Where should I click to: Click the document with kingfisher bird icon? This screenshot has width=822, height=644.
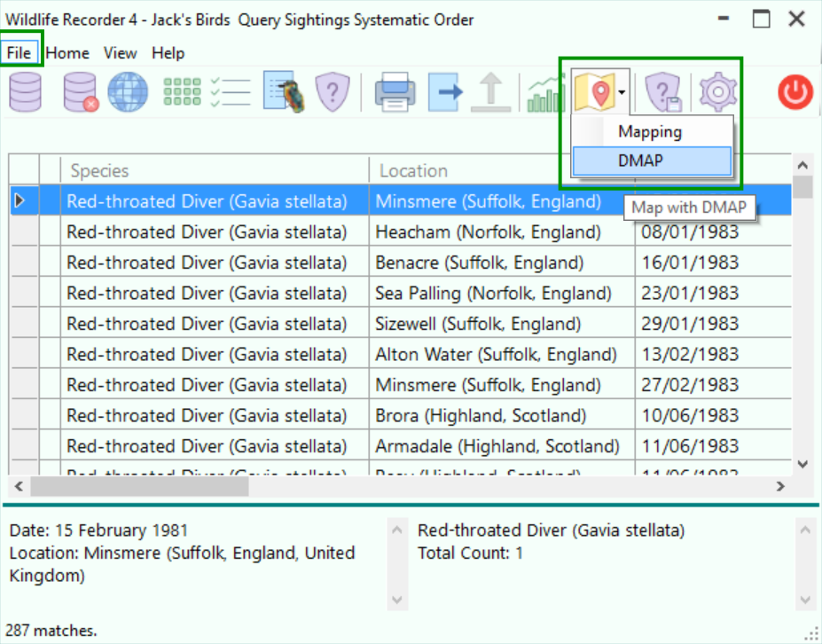(284, 92)
